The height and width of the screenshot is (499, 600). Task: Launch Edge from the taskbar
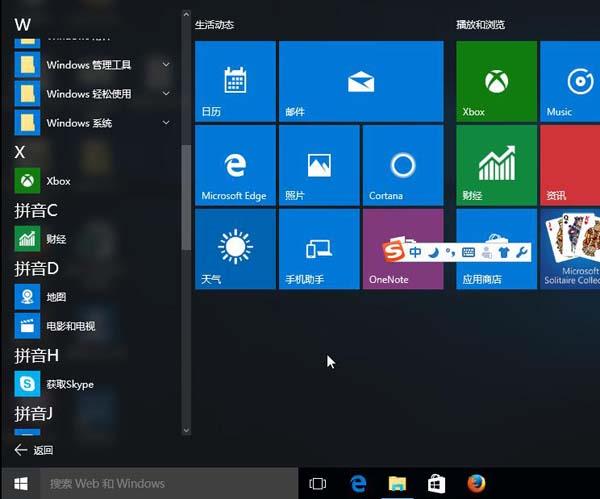click(358, 484)
